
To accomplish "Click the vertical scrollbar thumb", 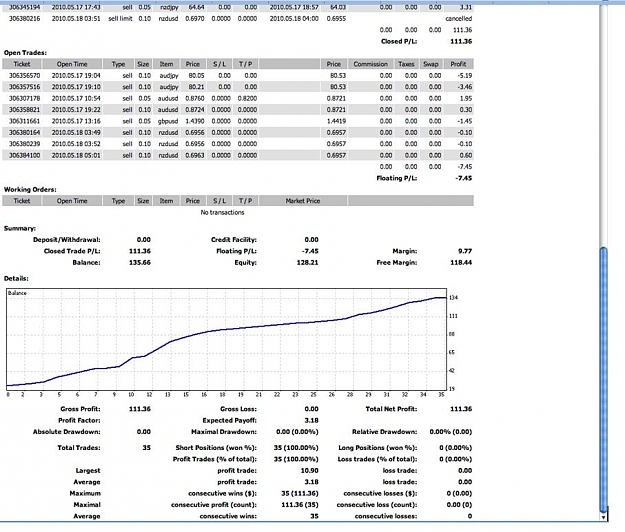I will pos(603,379).
